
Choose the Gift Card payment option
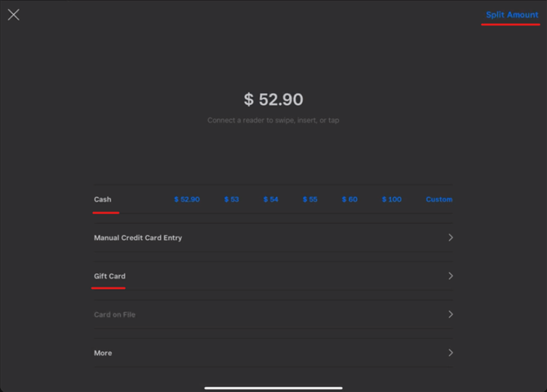coord(109,276)
